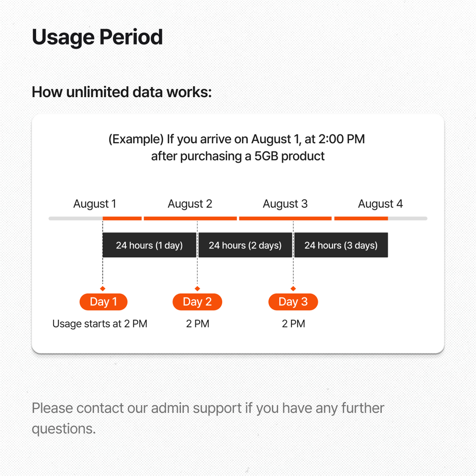
Task: Click the admin support contact text
Action: tap(208, 418)
